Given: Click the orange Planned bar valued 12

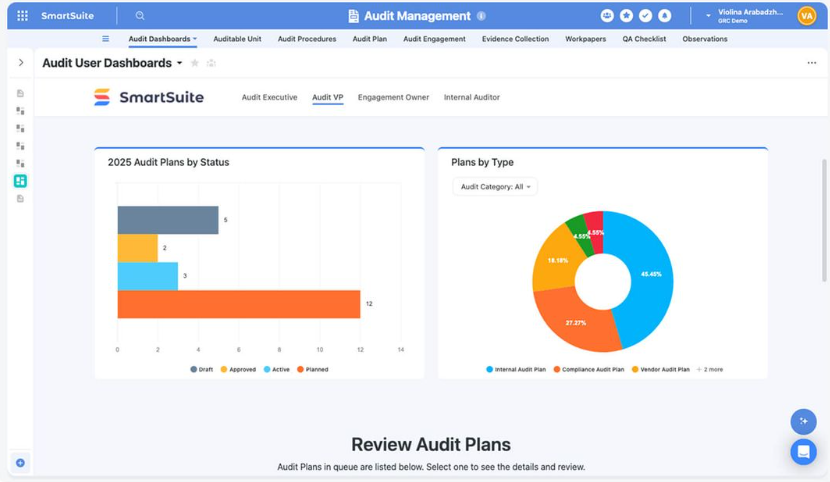Looking at the screenshot, I should tap(239, 304).
